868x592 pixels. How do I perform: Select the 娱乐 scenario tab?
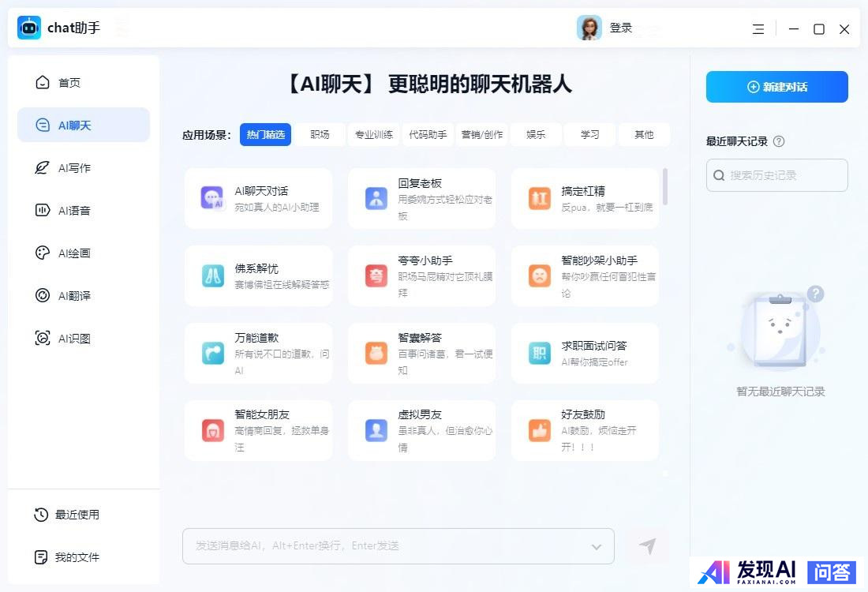[536, 135]
